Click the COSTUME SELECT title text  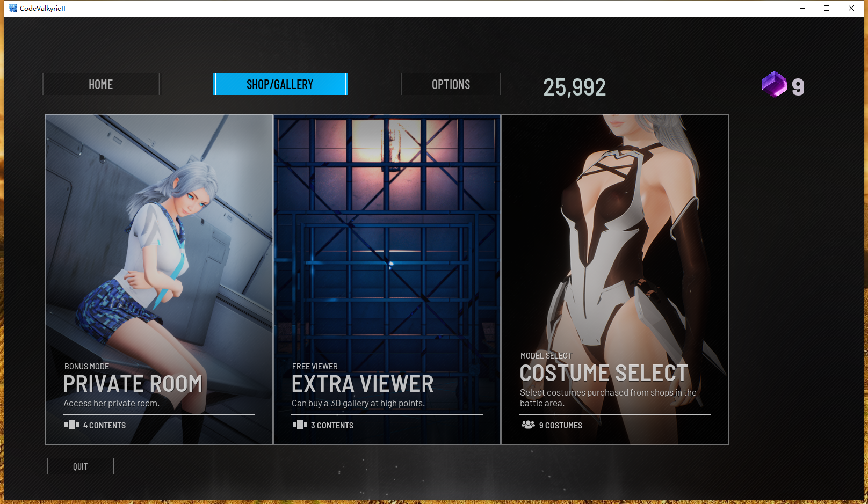coord(604,373)
